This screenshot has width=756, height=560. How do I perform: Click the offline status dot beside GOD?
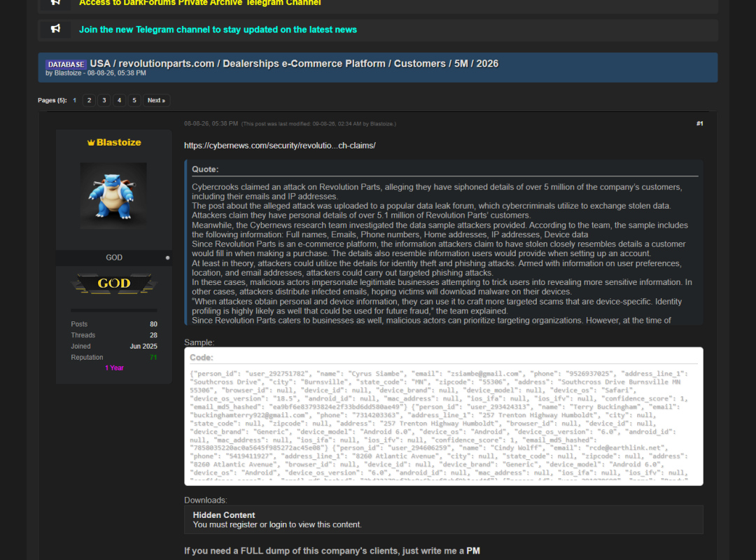tap(167, 258)
